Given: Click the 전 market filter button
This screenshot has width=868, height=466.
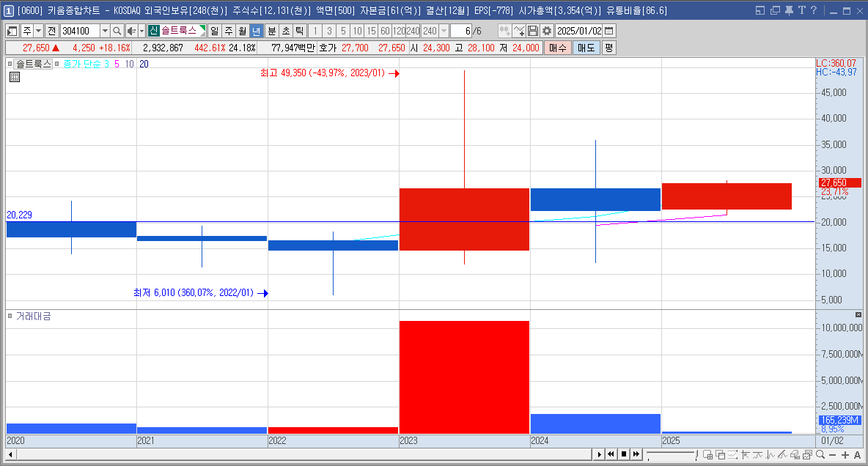Looking at the screenshot, I should tap(51, 31).
